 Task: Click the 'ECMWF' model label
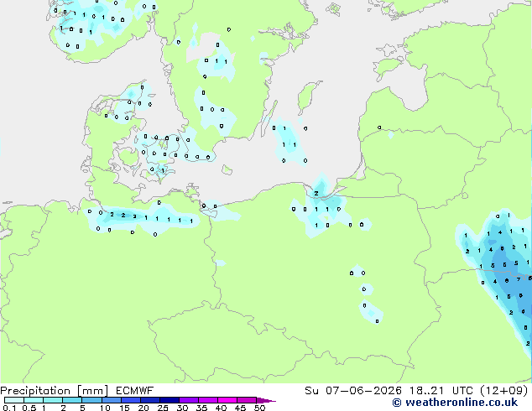click(x=135, y=391)
